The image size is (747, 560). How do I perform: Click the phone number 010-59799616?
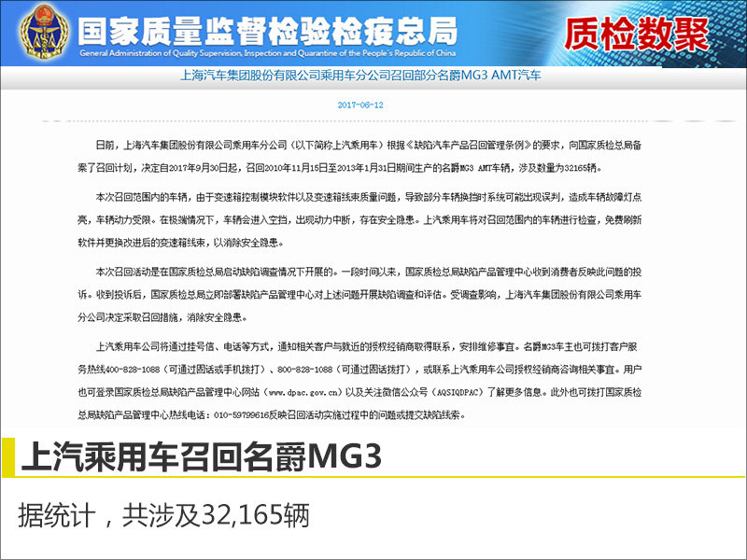pos(242,415)
